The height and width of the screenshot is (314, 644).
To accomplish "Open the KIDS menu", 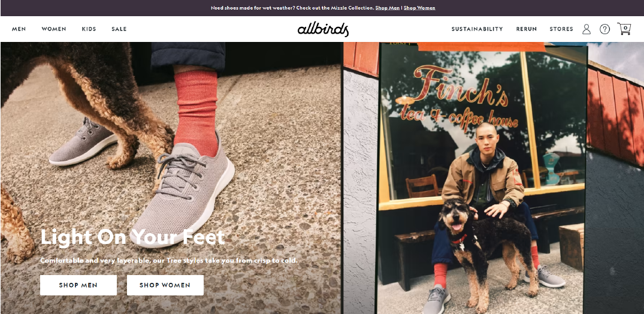I will point(89,29).
